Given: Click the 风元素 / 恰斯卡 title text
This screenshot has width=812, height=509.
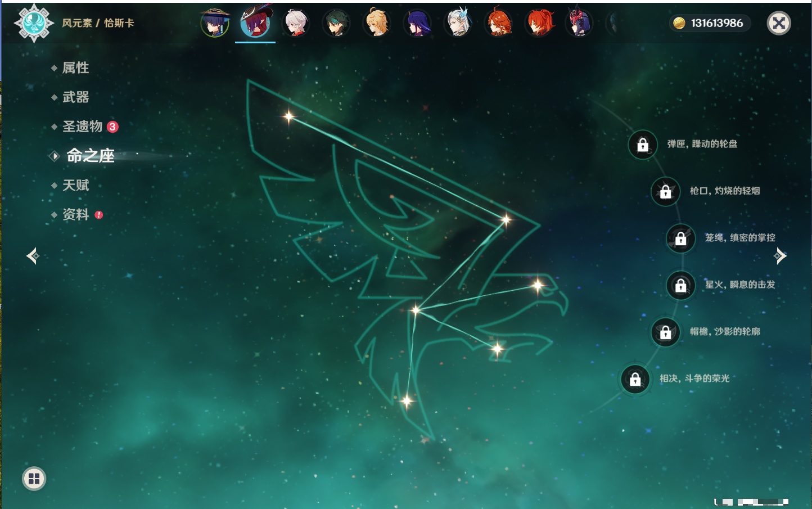Looking at the screenshot, I should (98, 23).
